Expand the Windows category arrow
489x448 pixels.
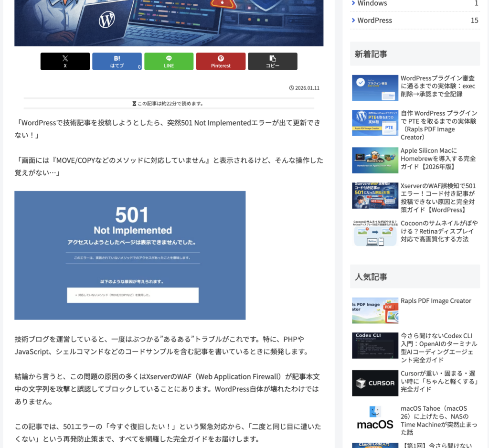tap(352, 3)
